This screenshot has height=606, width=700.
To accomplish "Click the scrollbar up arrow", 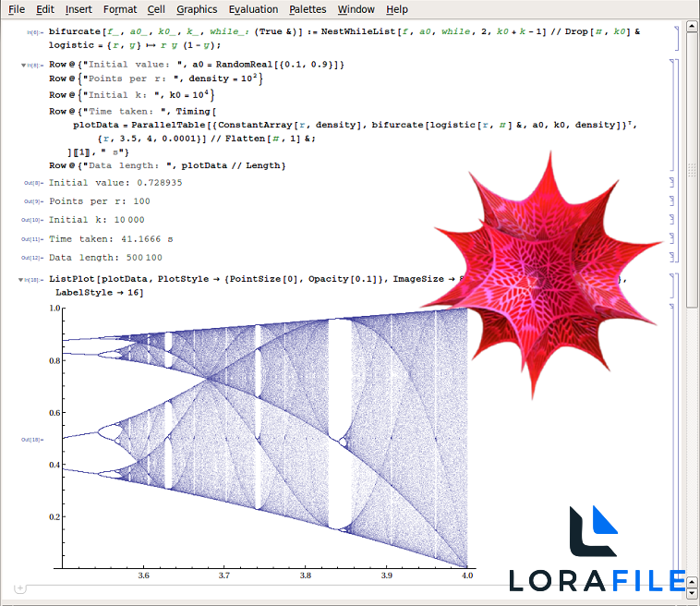I will point(692,27).
